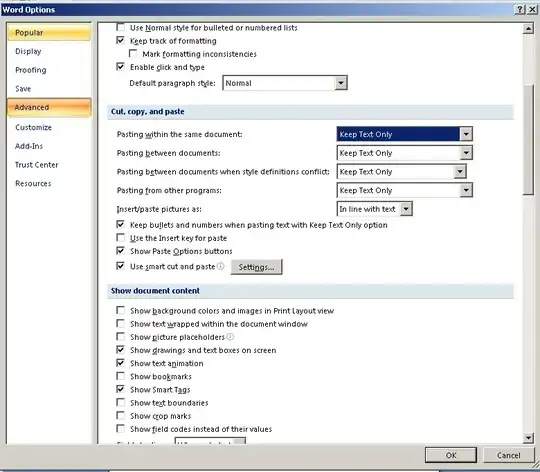Click the info icon next to smart cut and paste
The width and height of the screenshot is (540, 472).
(x=221, y=266)
